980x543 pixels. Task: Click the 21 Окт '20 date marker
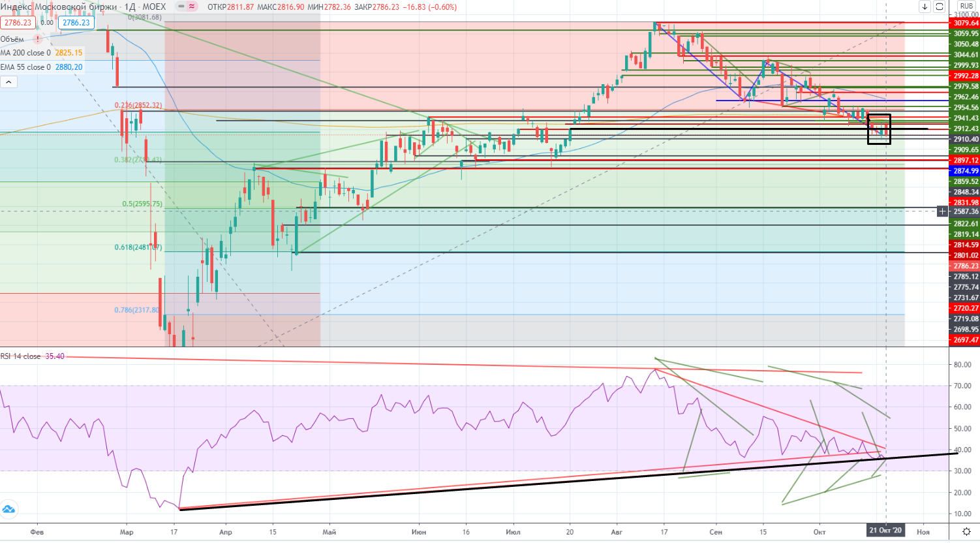click(x=885, y=531)
